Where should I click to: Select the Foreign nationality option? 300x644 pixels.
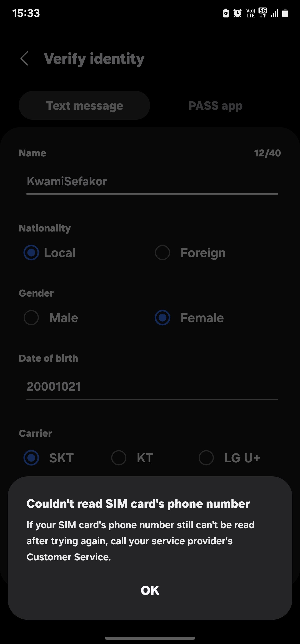click(x=163, y=253)
